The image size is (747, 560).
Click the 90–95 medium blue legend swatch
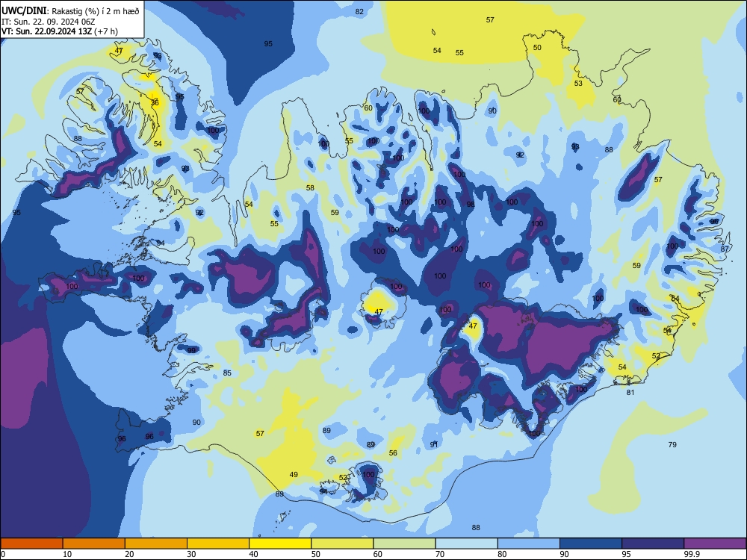pos(591,544)
